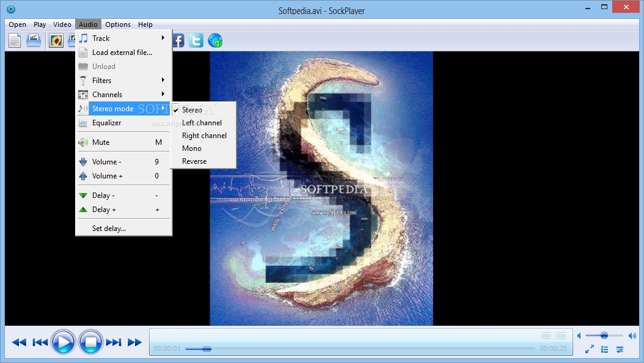Select Volume + menu entry
Viewport: 644px width, 363px height.
(x=123, y=176)
